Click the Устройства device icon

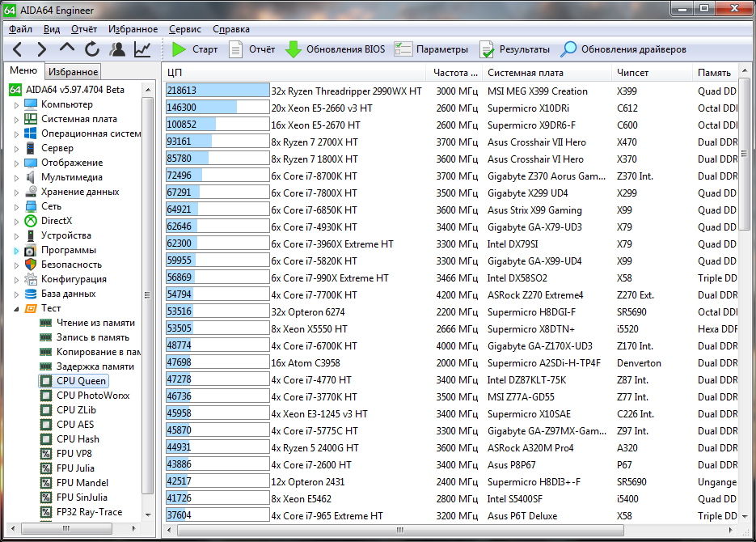tap(31, 235)
